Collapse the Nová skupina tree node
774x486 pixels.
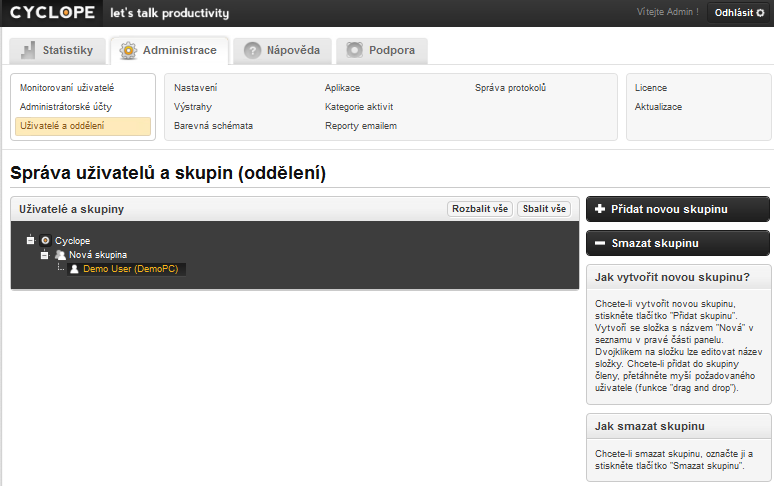[44, 255]
